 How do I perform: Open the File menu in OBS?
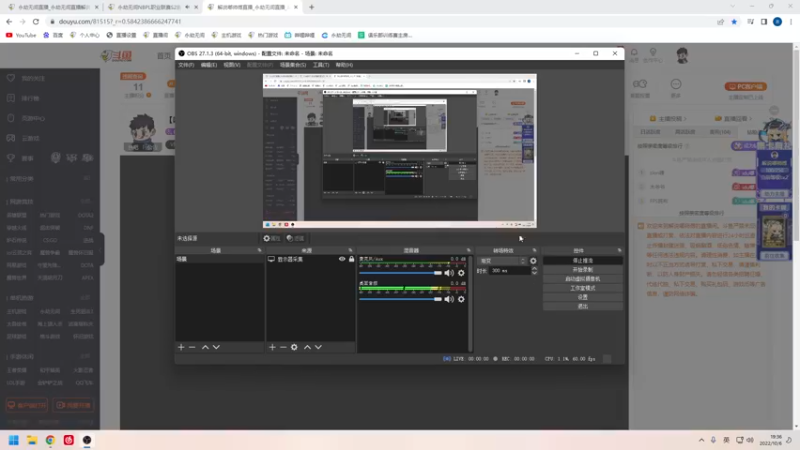[186, 65]
